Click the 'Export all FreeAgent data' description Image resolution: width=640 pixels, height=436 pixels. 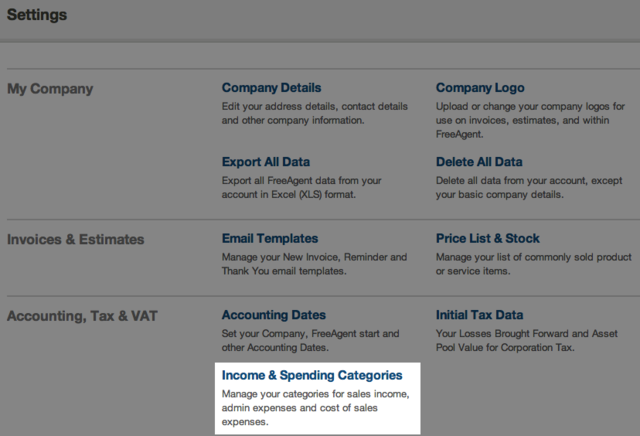coord(302,187)
